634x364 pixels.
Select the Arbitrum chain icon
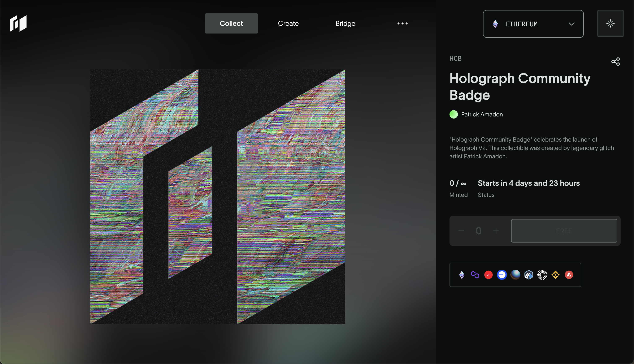point(528,275)
